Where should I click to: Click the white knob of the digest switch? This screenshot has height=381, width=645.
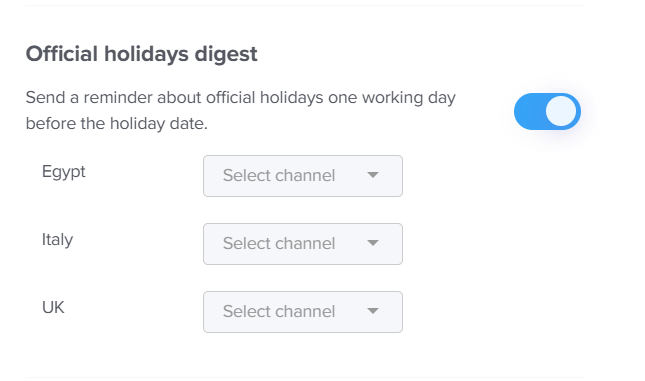(x=561, y=112)
